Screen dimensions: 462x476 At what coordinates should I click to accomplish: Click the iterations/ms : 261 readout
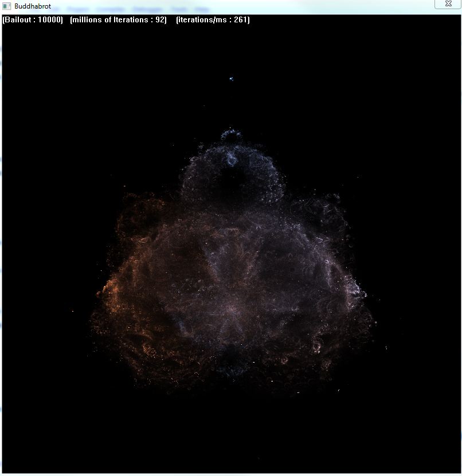(x=213, y=20)
